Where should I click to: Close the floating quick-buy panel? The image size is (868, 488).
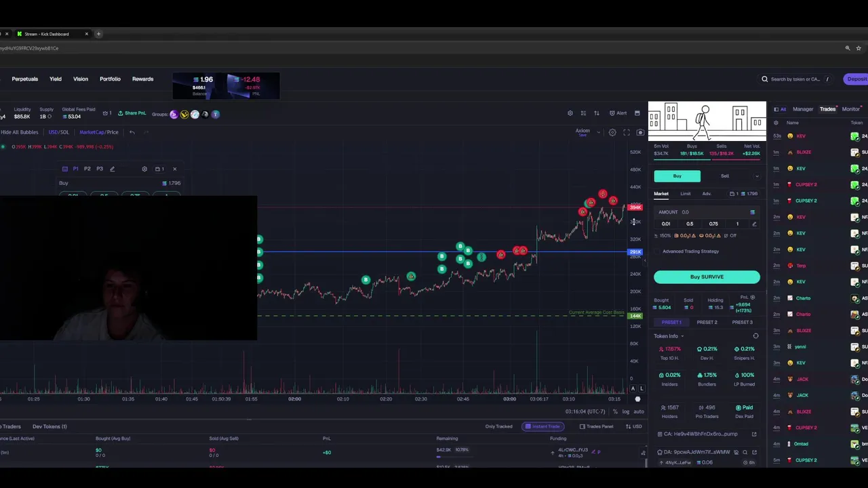[x=174, y=169]
